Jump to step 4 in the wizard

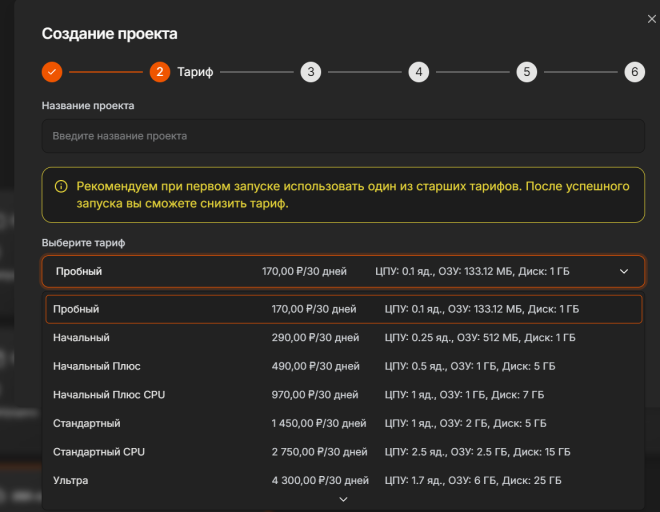point(419,72)
